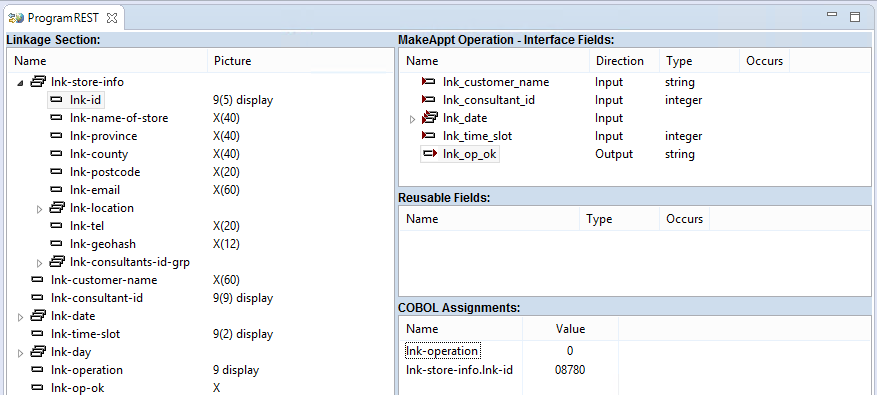Collapse the lnk-store-info tree node
Viewport: 877px width, 395px height.
(x=20, y=83)
